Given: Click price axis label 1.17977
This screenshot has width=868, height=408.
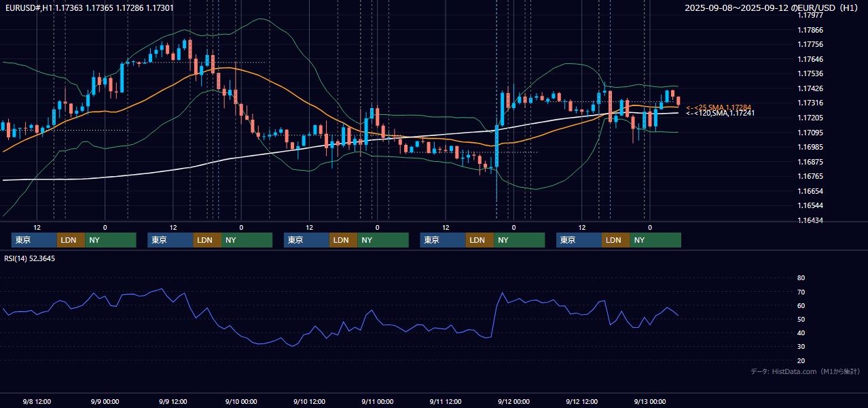Looking at the screenshot, I should click(x=810, y=15).
